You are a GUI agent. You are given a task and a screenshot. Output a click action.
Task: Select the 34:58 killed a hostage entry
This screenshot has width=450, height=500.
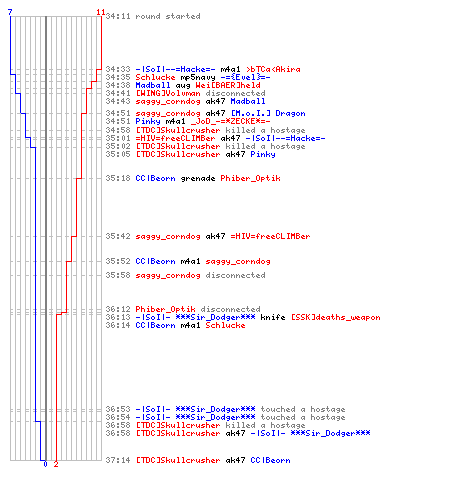(x=205, y=130)
